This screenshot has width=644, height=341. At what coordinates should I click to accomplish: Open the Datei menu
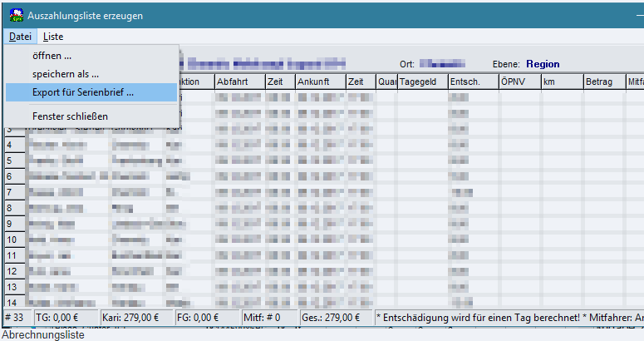click(x=20, y=37)
